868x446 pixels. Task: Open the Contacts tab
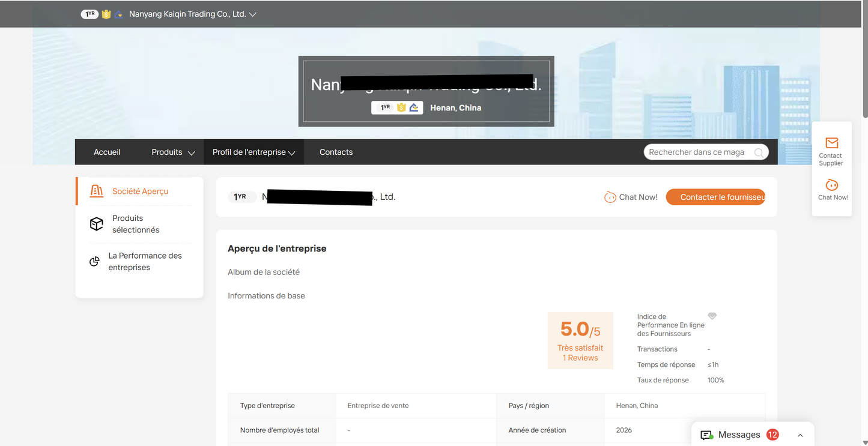[336, 152]
